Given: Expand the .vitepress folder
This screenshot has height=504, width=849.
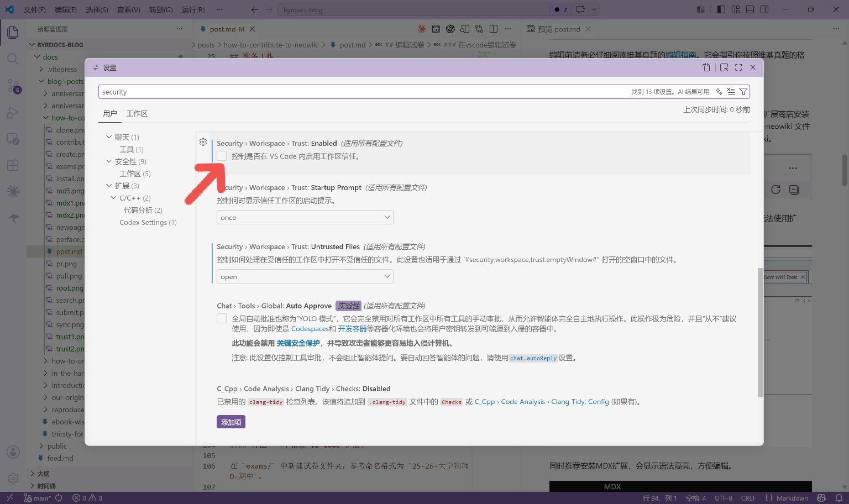Looking at the screenshot, I should click(41, 69).
